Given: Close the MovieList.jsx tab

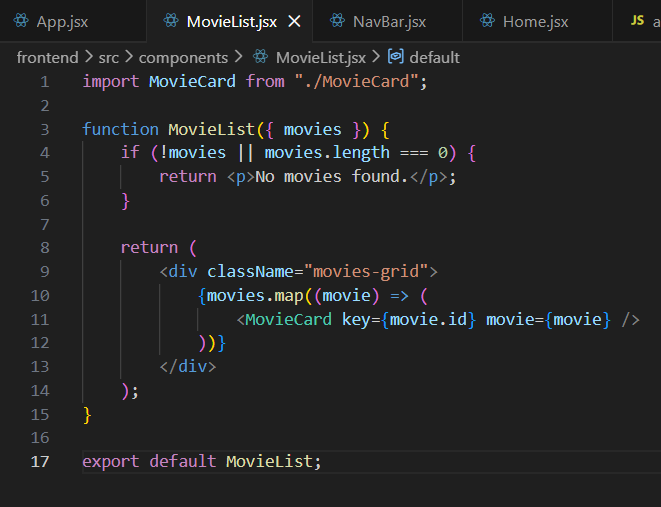Looking at the screenshot, I should (294, 21).
